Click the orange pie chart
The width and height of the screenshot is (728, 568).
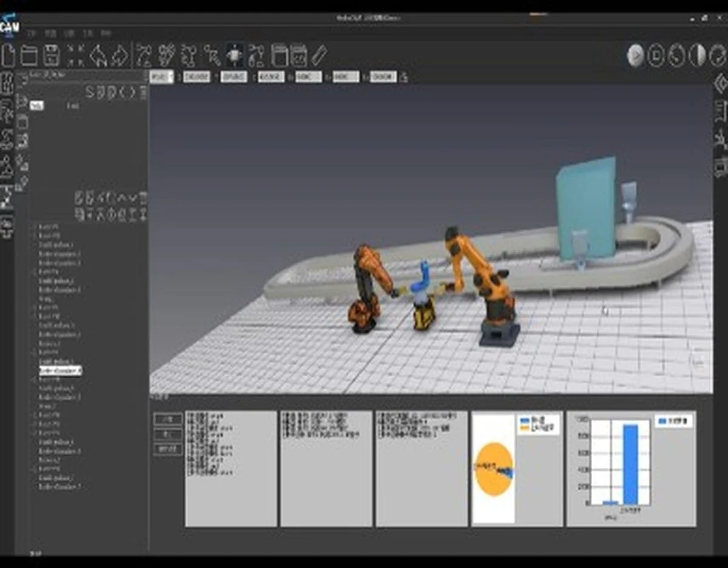click(493, 469)
